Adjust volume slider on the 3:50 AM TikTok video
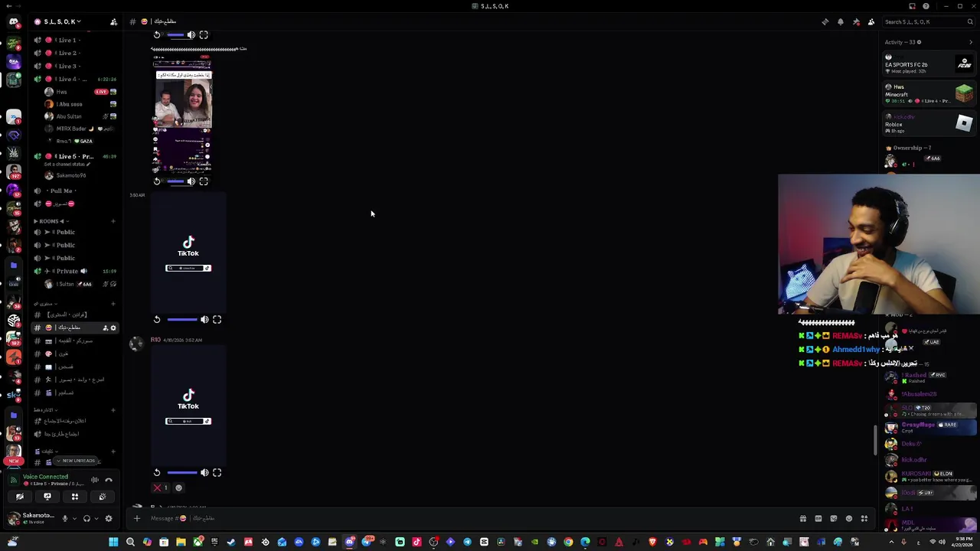The image size is (980, 551). point(182,319)
